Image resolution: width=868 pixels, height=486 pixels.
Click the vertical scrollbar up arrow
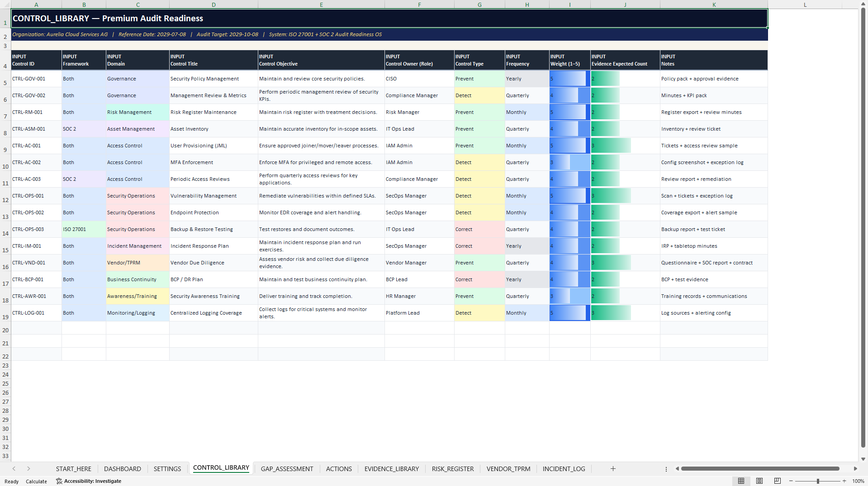863,4
